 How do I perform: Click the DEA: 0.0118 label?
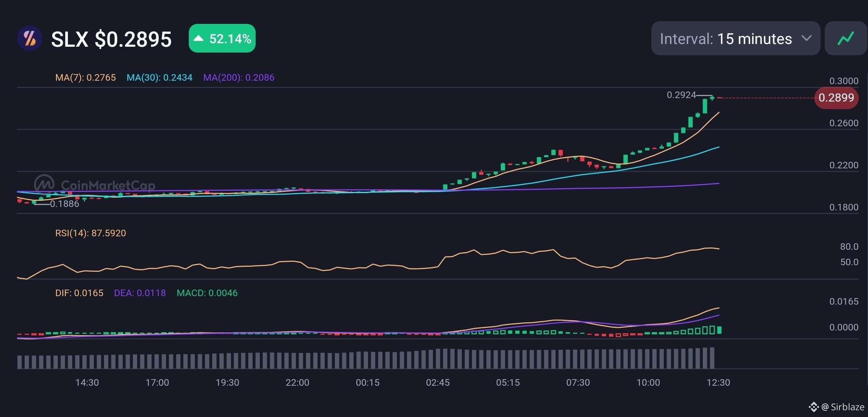point(140,293)
